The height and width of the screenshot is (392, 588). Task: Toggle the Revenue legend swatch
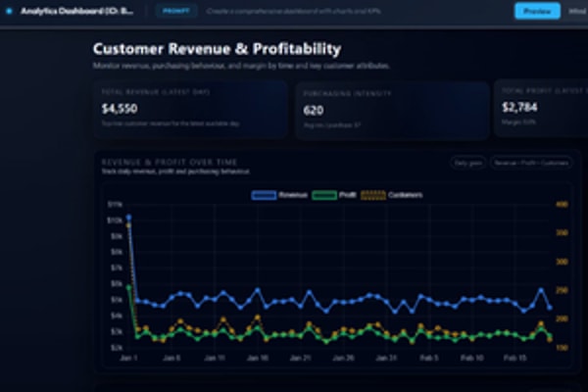point(264,195)
